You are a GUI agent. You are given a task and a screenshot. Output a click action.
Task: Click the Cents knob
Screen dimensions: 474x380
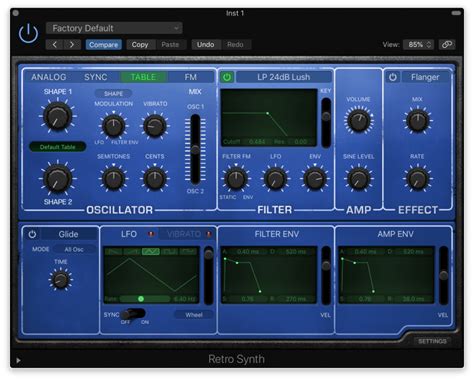155,179
